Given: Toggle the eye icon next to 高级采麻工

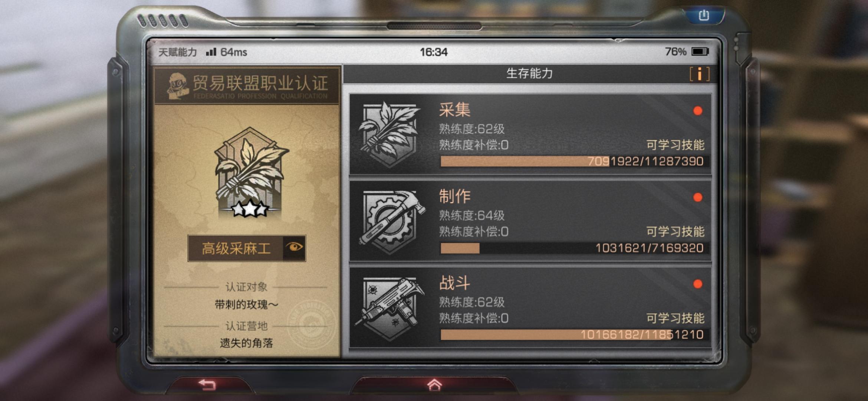Looking at the screenshot, I should [x=295, y=248].
